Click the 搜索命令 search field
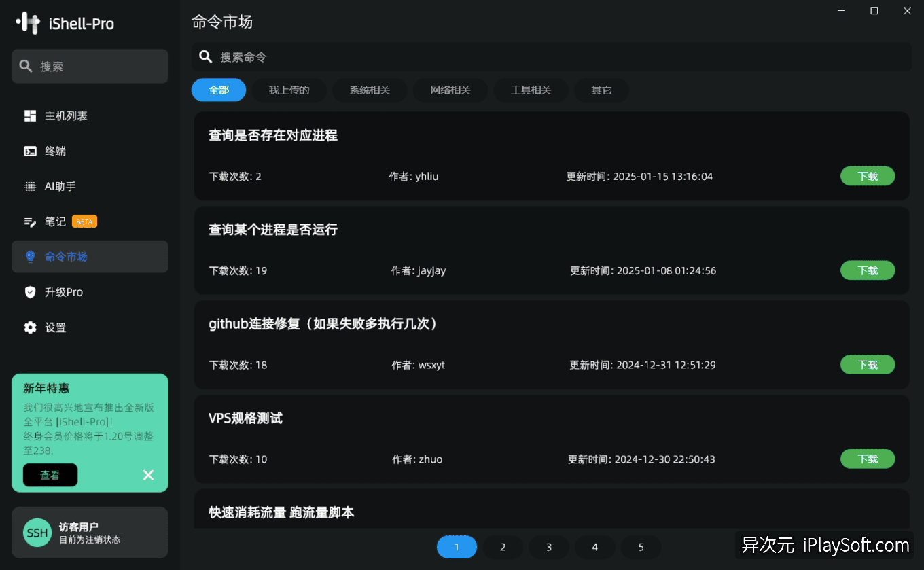The height and width of the screenshot is (570, 924). [476, 57]
